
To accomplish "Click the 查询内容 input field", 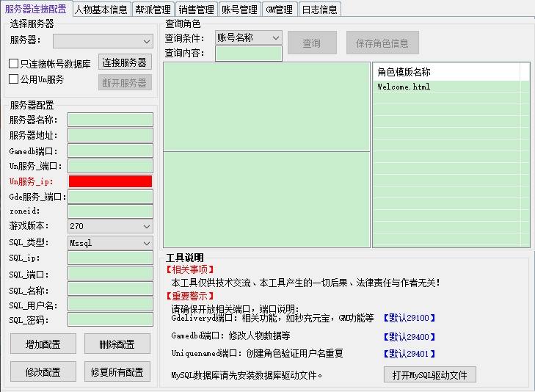I will [x=248, y=54].
